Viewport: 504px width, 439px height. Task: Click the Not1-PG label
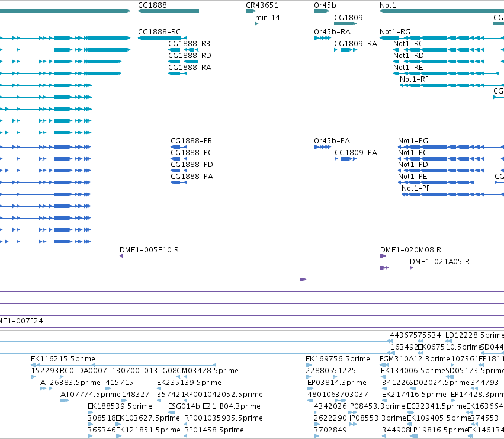click(413, 141)
